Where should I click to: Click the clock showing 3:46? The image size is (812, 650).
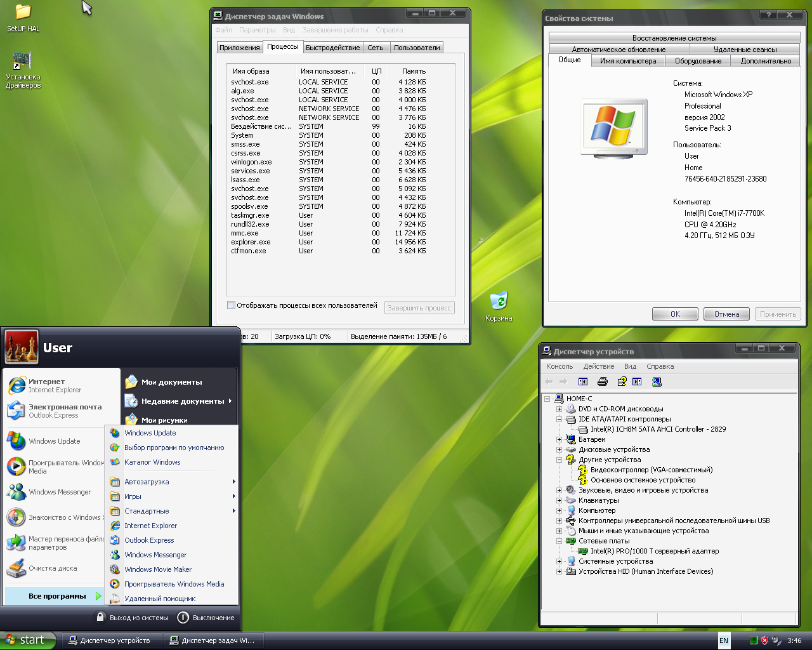pos(794,640)
